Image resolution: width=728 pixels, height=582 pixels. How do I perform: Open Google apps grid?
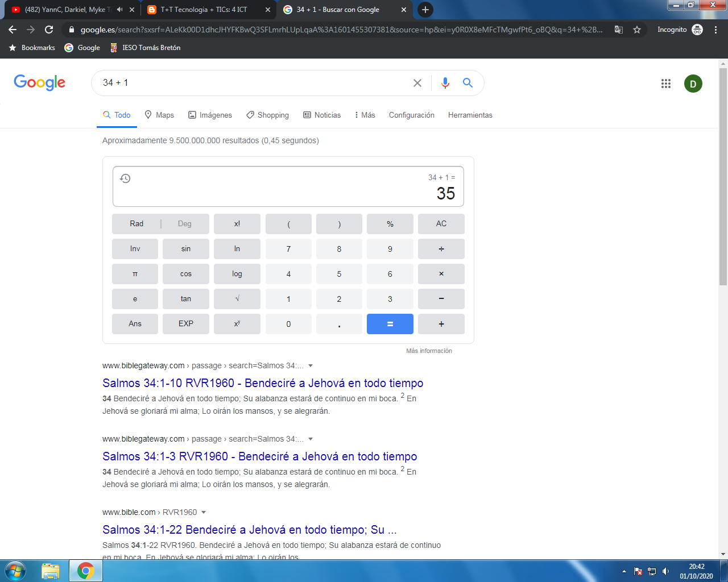tap(666, 84)
